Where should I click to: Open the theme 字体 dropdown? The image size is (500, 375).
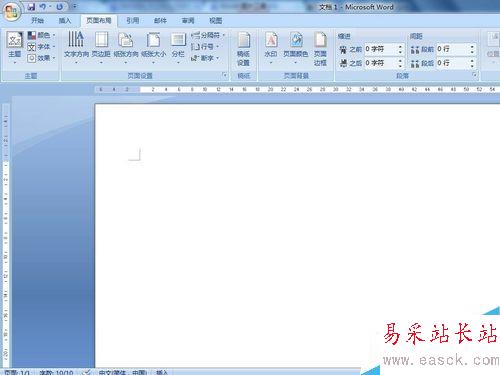[41, 47]
